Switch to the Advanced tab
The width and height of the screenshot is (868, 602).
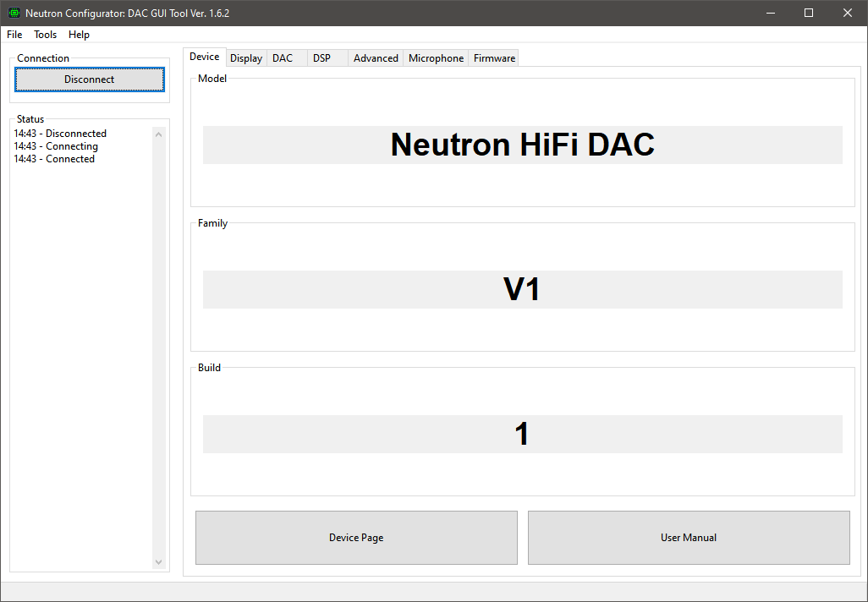click(x=376, y=57)
